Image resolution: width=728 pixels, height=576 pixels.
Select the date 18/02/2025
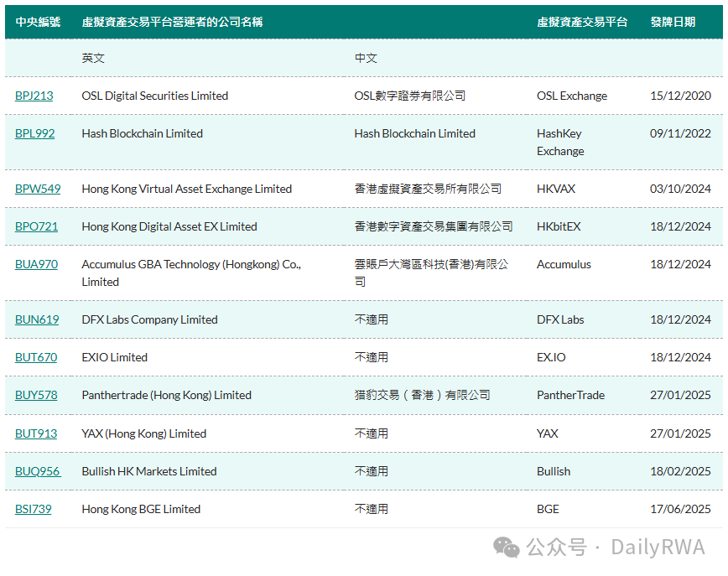(x=681, y=471)
